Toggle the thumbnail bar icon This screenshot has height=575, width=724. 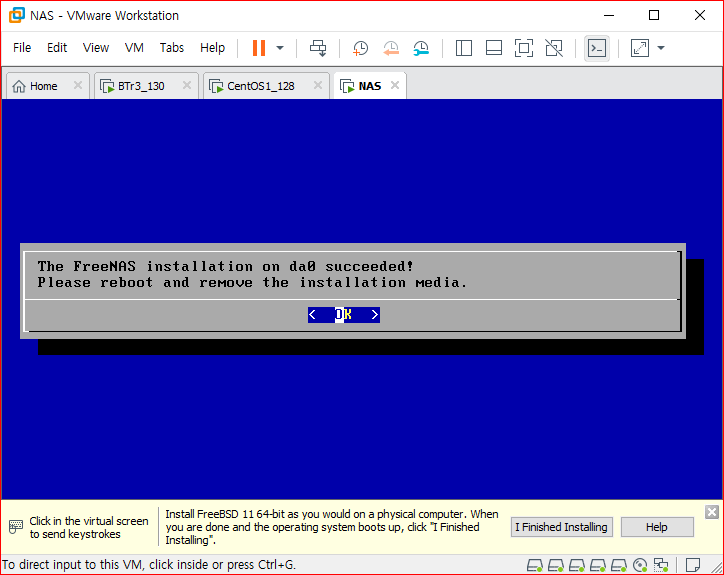[x=494, y=48]
